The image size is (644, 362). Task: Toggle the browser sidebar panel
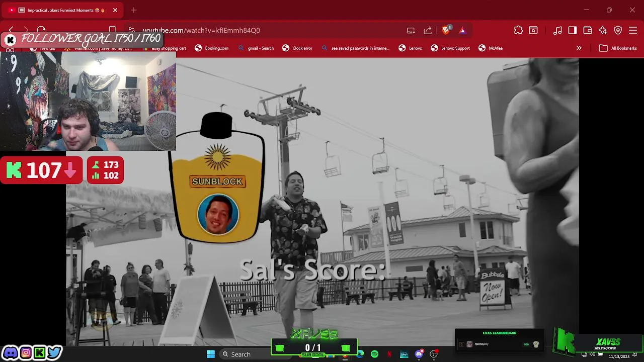click(x=573, y=30)
